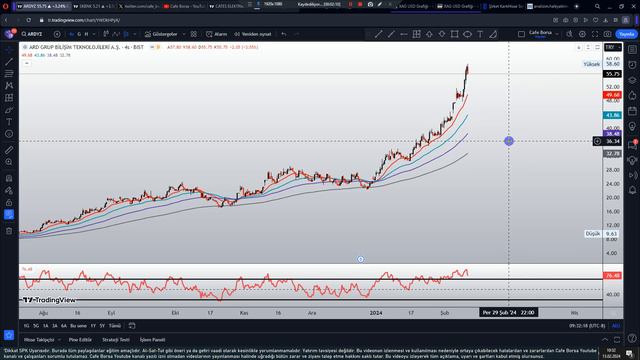This screenshot has height=360, width=640.
Task: Open the chart settings gear icon
Action: pyautogui.click(x=582, y=34)
